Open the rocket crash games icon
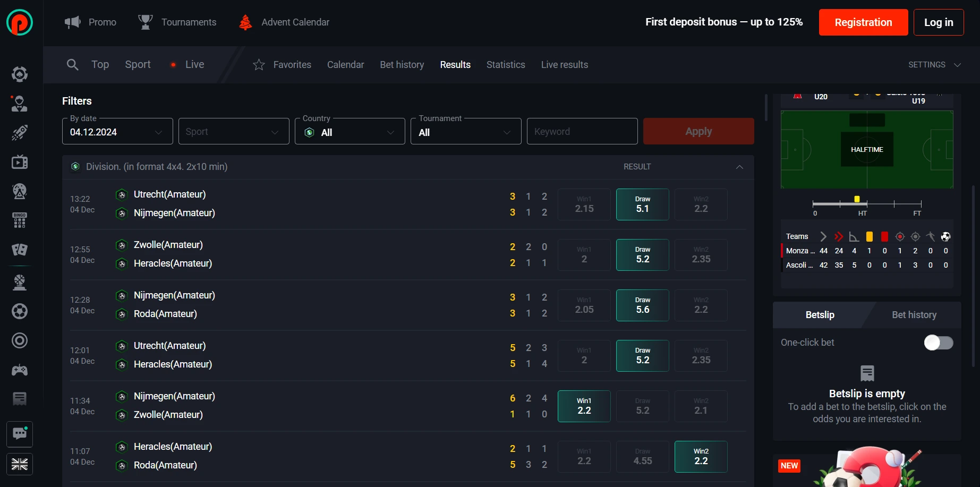The height and width of the screenshot is (487, 980). [x=20, y=133]
